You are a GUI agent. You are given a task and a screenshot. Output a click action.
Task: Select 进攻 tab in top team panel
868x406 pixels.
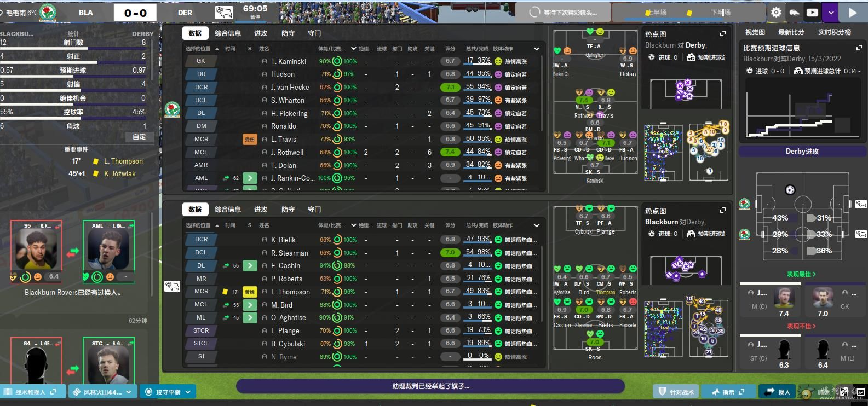[x=261, y=33]
